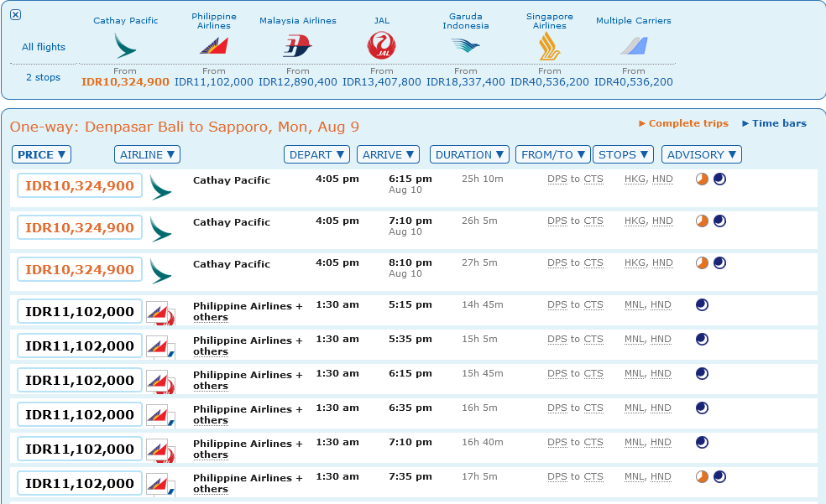Click moon advisory icon on 14h 45m row
Image resolution: width=826 pixels, height=504 pixels.
coord(703,304)
